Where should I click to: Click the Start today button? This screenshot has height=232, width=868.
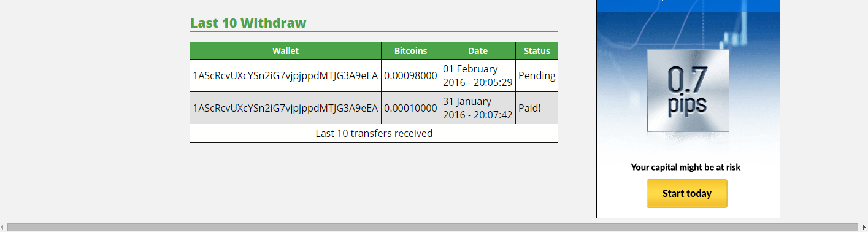(x=687, y=193)
